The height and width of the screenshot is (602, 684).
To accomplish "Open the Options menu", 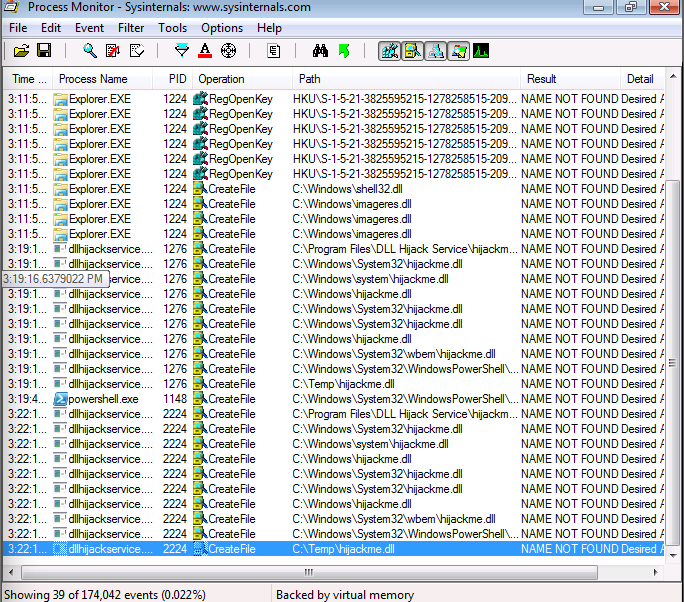I will click(x=222, y=28).
